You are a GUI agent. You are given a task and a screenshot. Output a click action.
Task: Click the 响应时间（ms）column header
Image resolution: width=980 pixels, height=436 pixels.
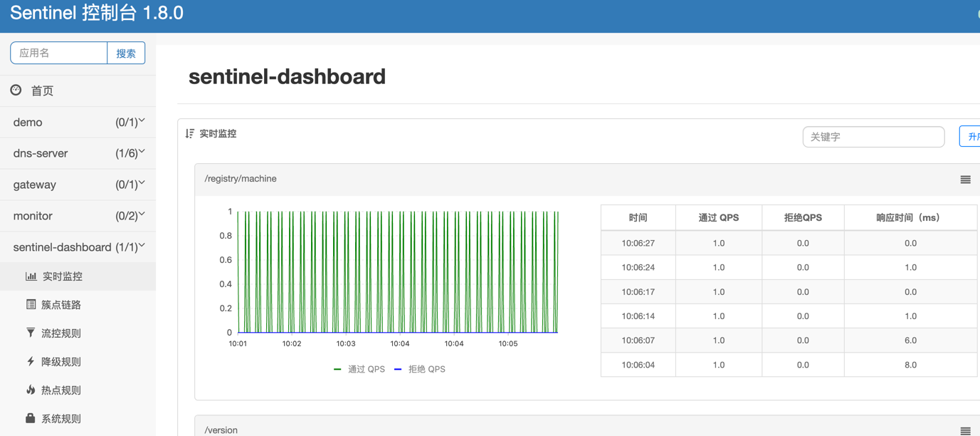click(x=910, y=217)
